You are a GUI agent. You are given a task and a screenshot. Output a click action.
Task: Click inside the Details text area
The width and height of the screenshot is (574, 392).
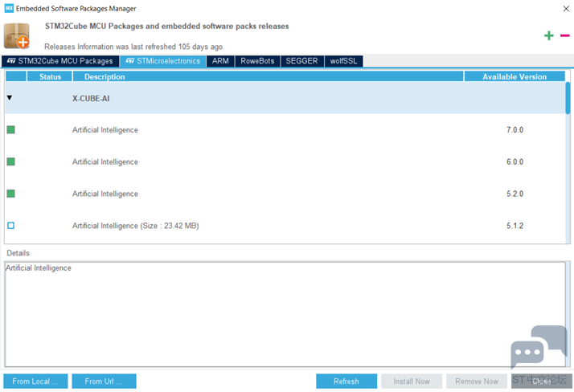click(285, 314)
